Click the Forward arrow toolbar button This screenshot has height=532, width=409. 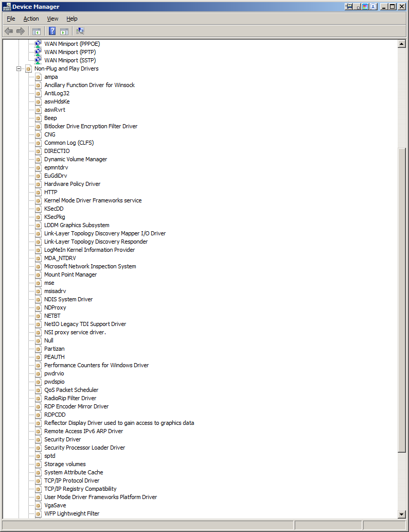pyautogui.click(x=21, y=31)
